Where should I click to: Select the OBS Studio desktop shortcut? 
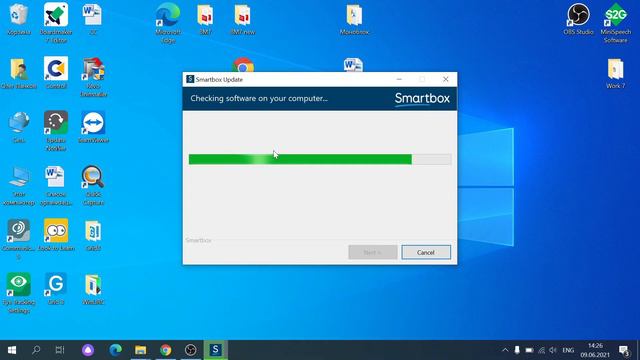(578, 20)
